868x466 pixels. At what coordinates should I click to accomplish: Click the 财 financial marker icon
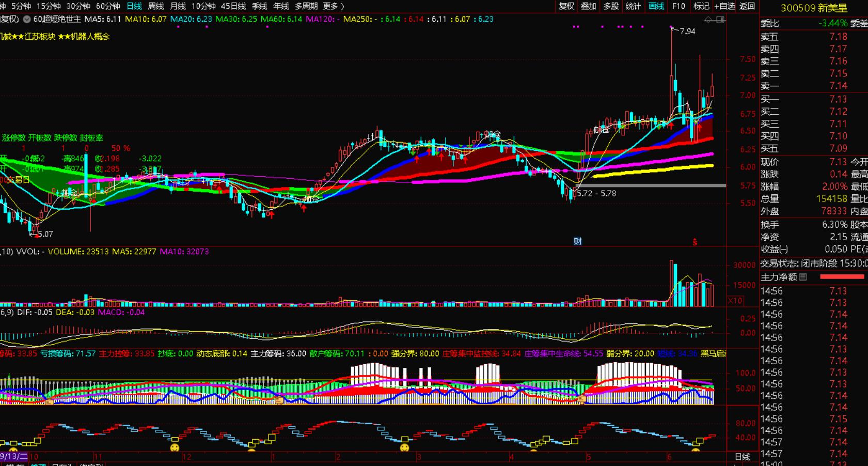[578, 241]
